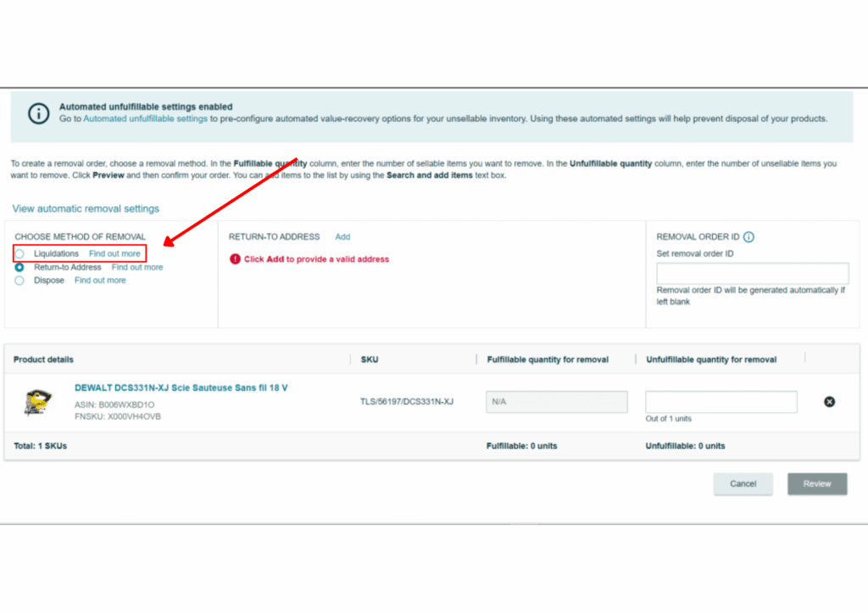The height and width of the screenshot is (614, 868).
Task: Open Find out more for Return-to-Address
Action: tap(137, 266)
